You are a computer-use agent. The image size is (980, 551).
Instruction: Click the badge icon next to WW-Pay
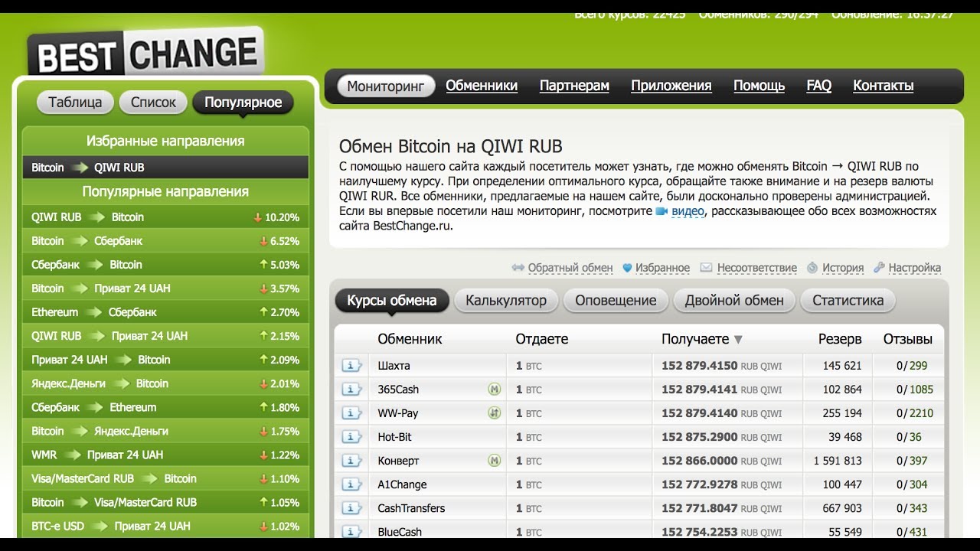coord(495,413)
